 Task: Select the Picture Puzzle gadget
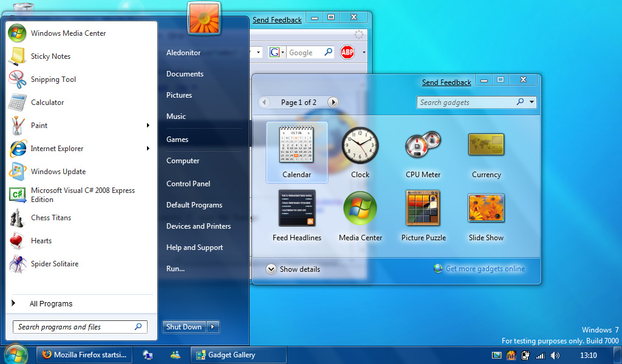pos(423,216)
